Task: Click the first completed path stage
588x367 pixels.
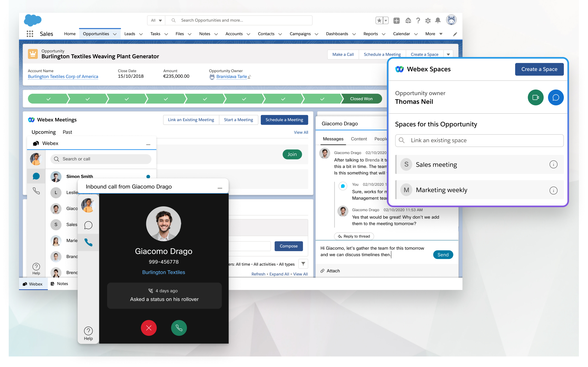Action: click(48, 99)
